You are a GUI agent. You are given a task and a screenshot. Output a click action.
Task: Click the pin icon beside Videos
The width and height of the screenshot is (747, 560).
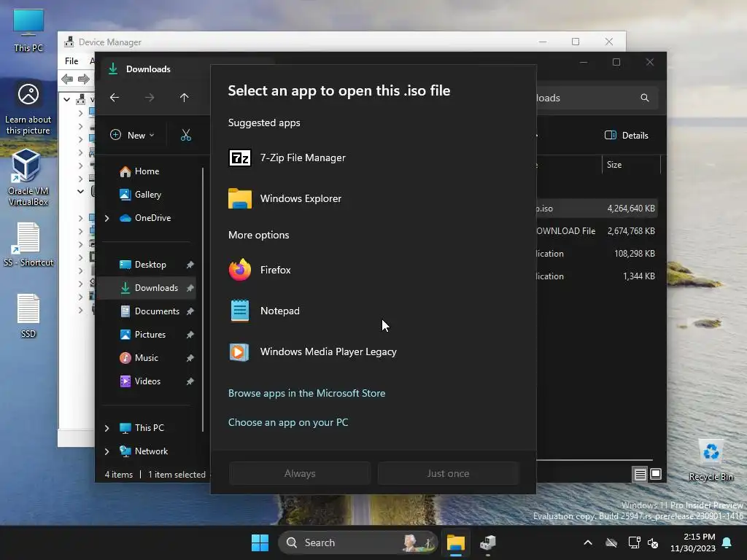click(190, 381)
